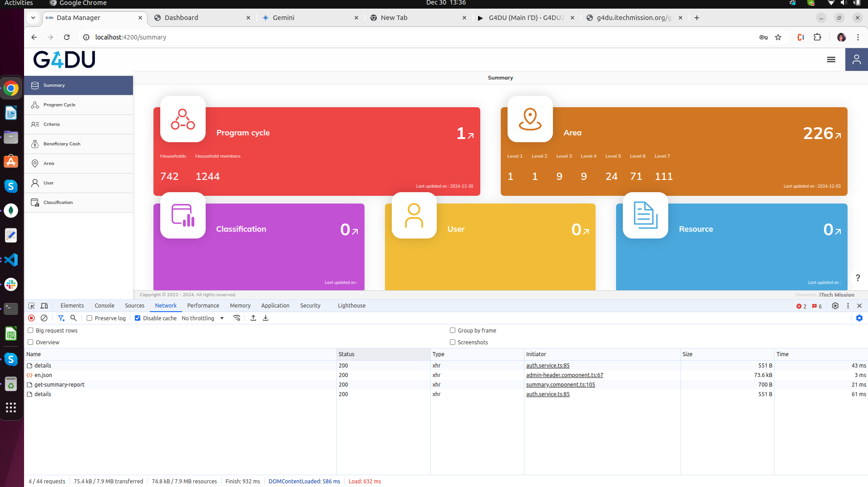The width and height of the screenshot is (868, 487).
Task: Expand the Chrome tab search dropdown
Action: click(33, 18)
